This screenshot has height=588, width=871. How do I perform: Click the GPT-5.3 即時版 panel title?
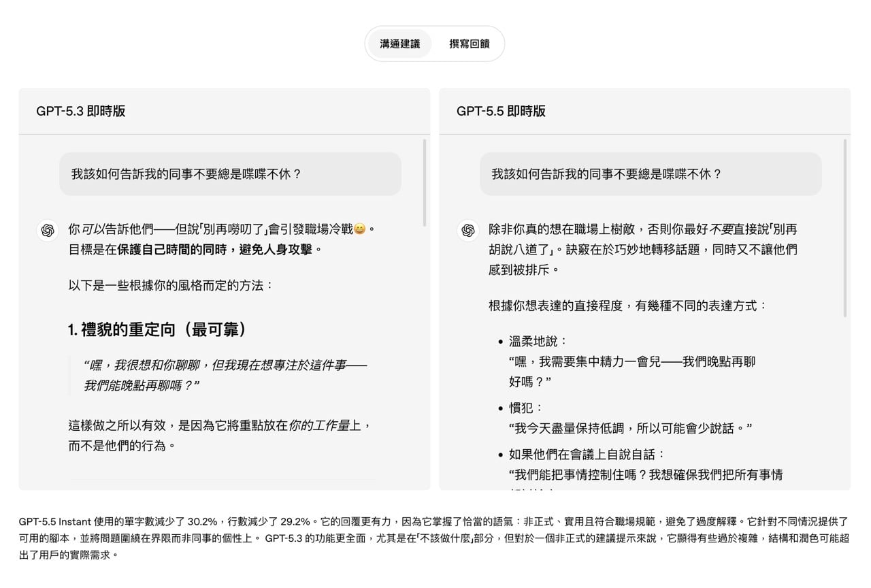(81, 111)
